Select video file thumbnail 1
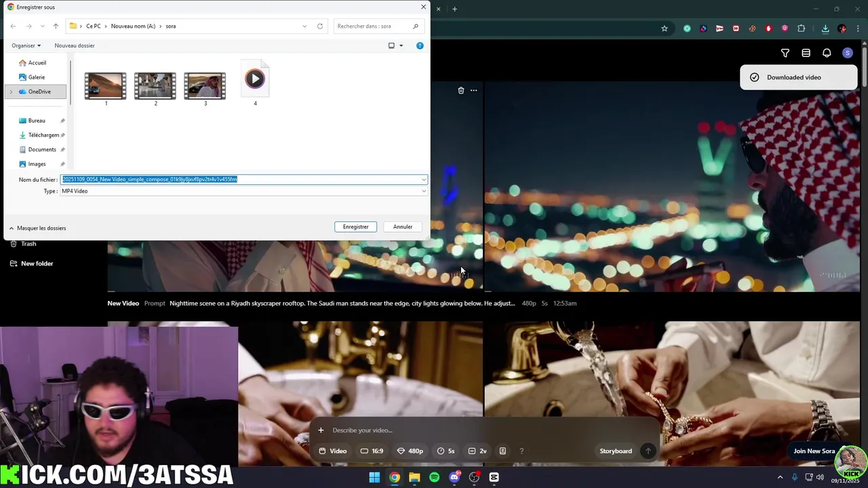The height and width of the screenshot is (488, 868). [105, 87]
